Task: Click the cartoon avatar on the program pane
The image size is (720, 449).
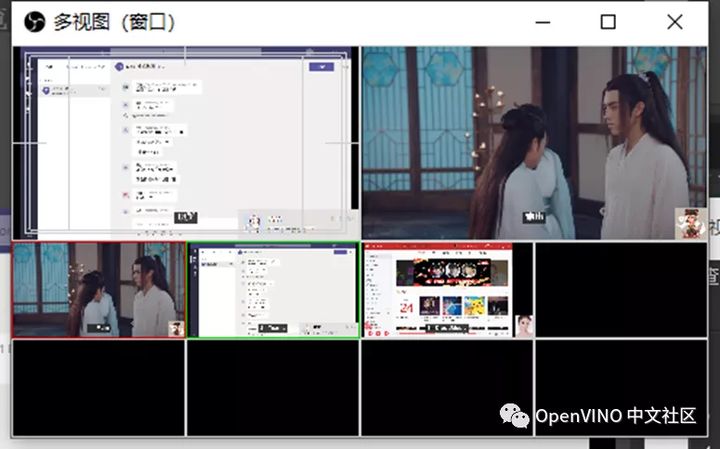Action: [690, 223]
